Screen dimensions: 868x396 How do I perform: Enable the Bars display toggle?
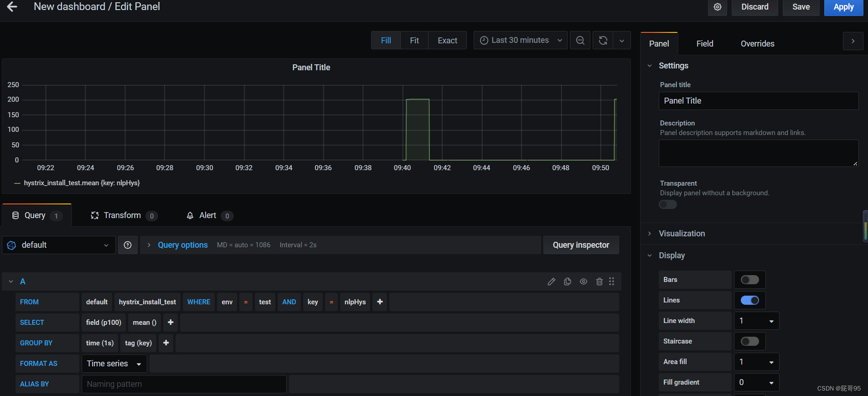[x=749, y=280]
